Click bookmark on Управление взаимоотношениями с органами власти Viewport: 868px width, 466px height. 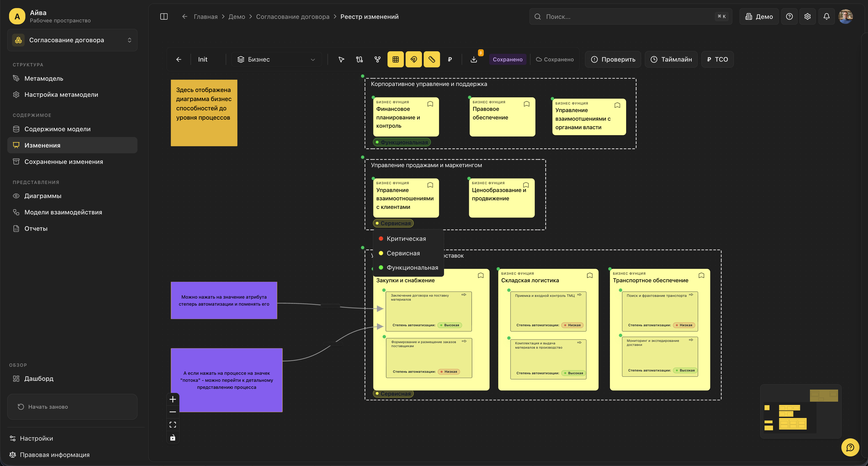click(x=617, y=105)
